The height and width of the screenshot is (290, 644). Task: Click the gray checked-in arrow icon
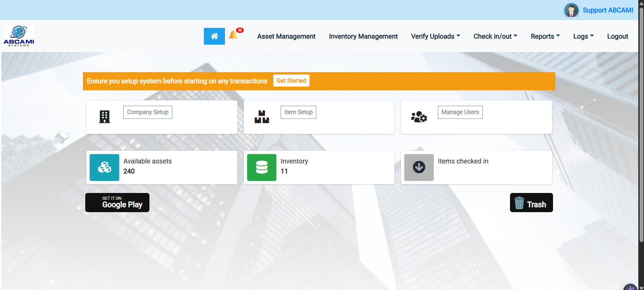[419, 167]
